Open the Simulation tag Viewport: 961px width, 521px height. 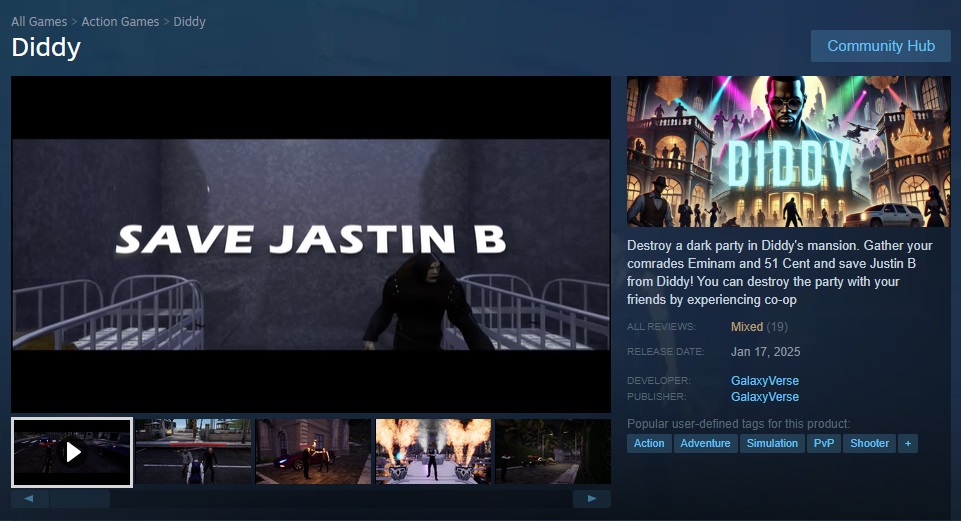click(x=772, y=443)
